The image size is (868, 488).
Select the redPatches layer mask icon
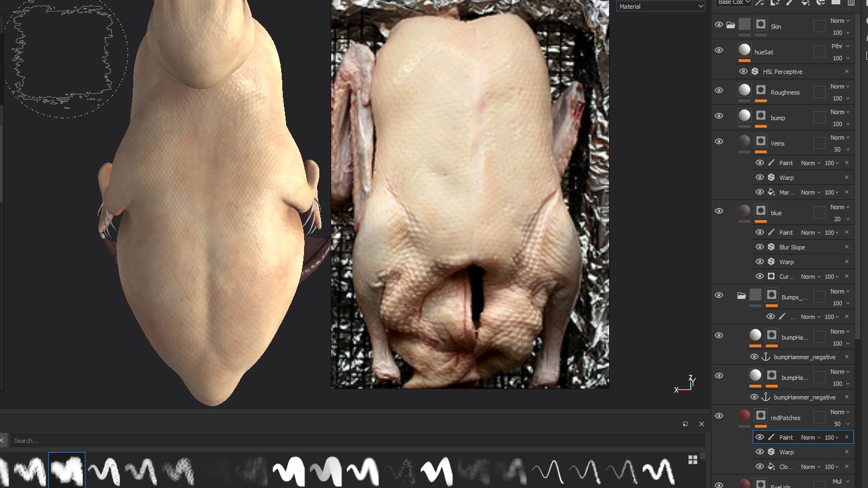pyautogui.click(x=761, y=415)
